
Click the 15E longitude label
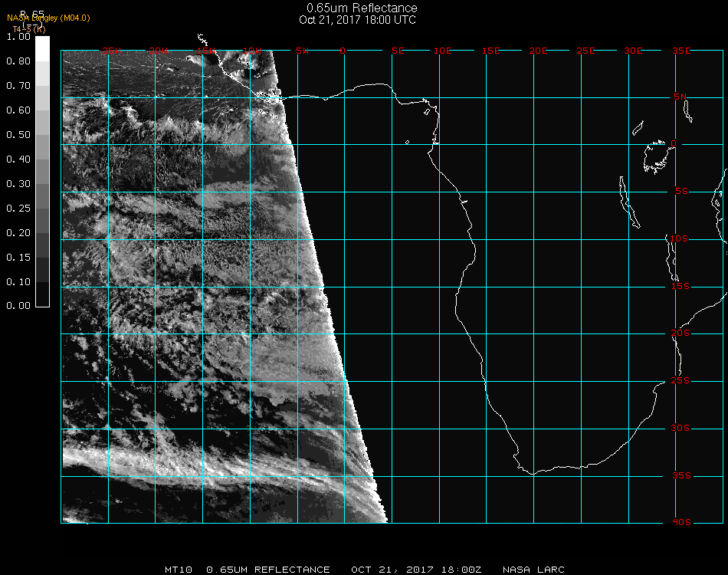(490, 51)
